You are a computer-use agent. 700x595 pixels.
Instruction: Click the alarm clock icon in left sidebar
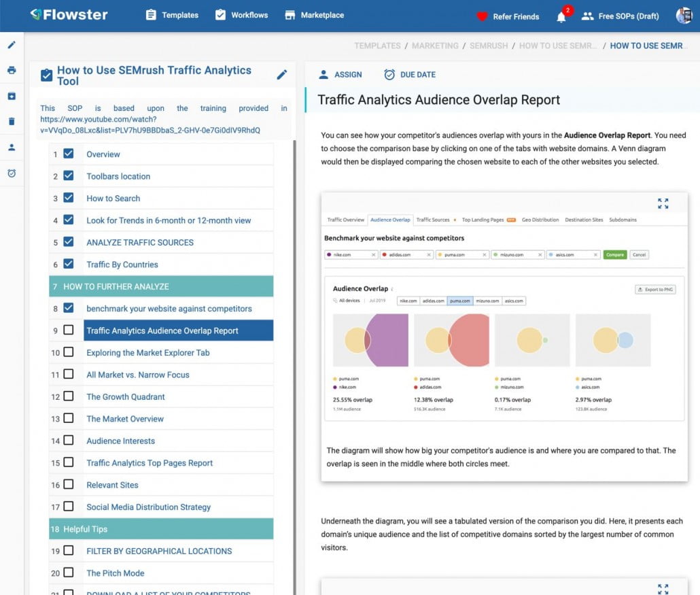pyautogui.click(x=12, y=173)
